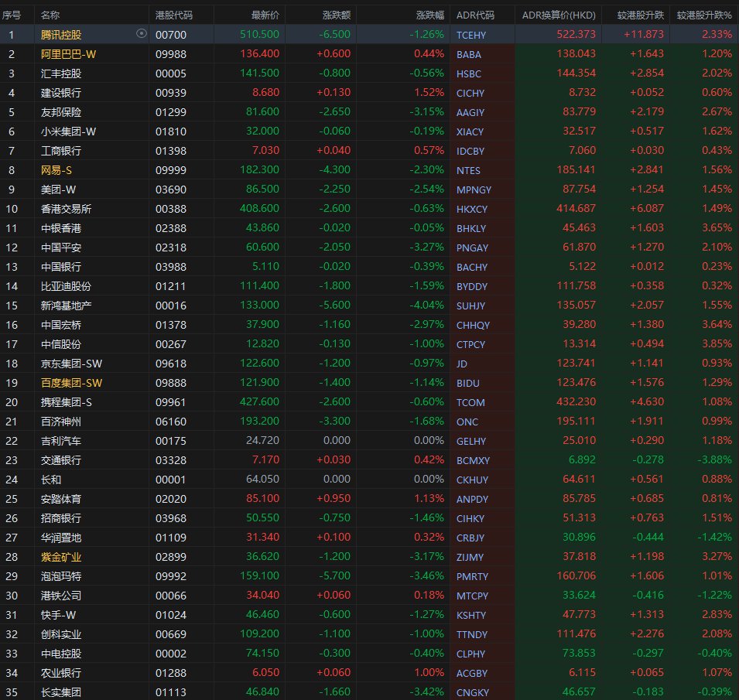
Task: Click the 序号 column header
Action: [x=12, y=15]
